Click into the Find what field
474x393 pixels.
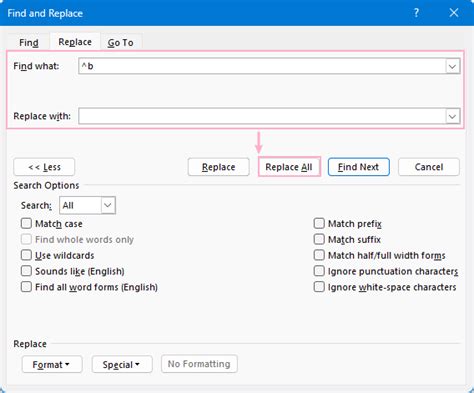tap(262, 66)
